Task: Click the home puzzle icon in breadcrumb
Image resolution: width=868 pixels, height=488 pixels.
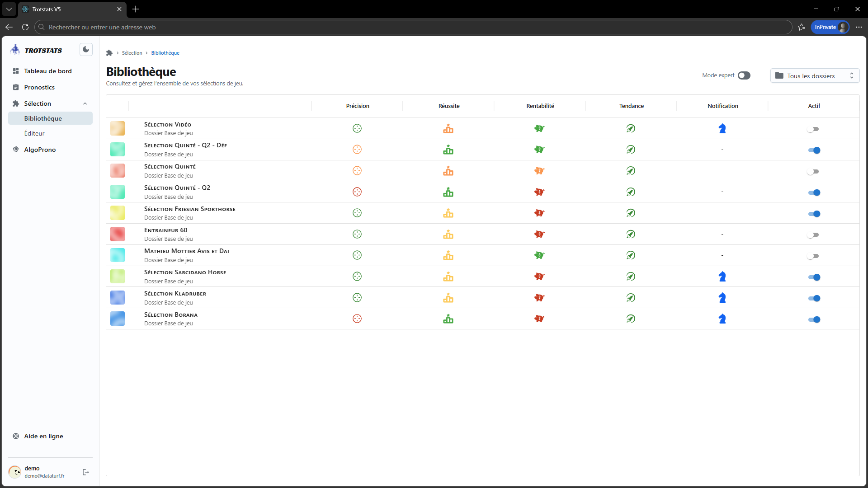Action: click(x=109, y=53)
